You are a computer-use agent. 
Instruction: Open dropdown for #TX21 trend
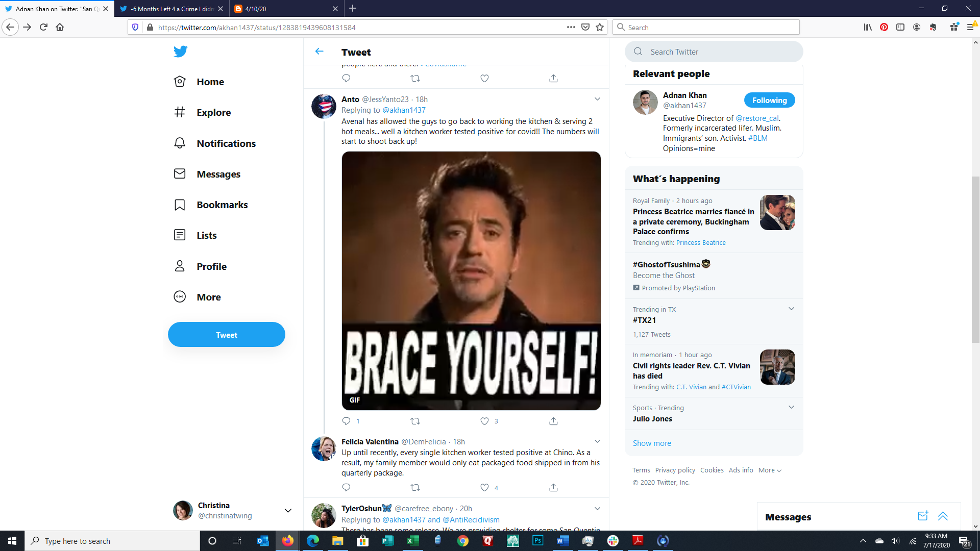791,309
